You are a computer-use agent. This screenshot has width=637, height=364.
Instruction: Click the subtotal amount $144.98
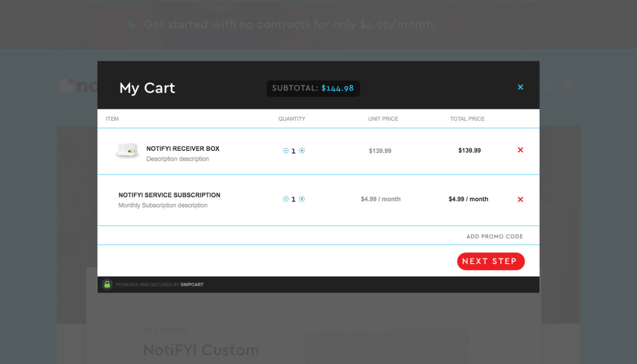point(337,88)
